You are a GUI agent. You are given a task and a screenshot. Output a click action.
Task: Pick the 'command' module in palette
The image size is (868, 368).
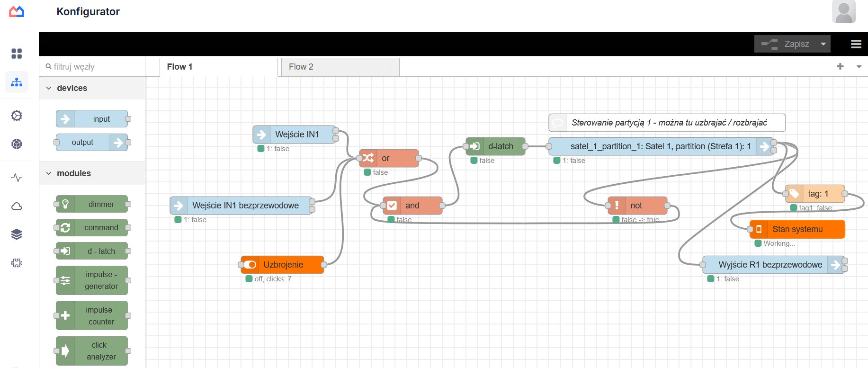[92, 227]
